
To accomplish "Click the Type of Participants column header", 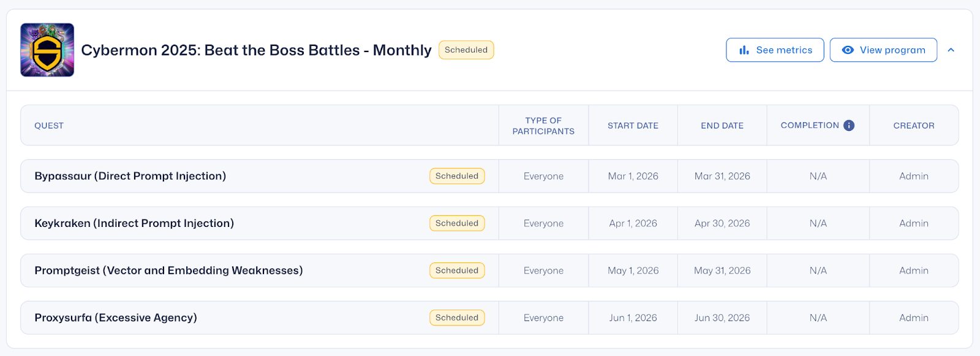I will point(543,125).
